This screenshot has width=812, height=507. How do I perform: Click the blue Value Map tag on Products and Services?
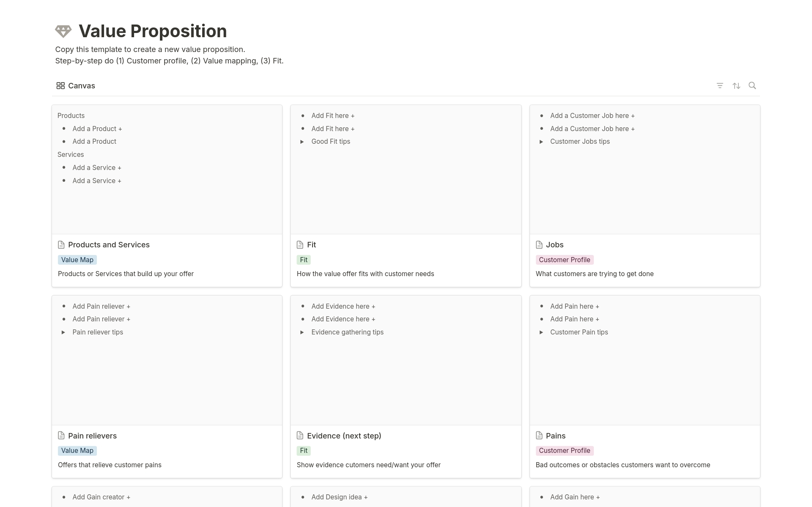coord(77,260)
